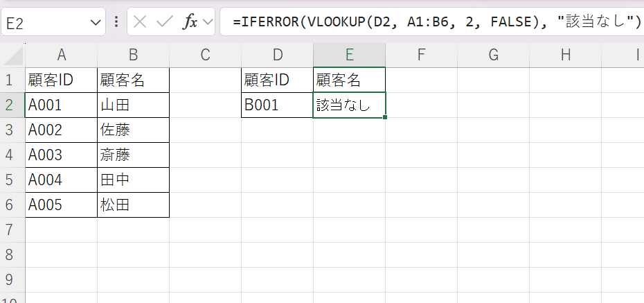
Task: Click cell containing 山田
Action: 134,105
